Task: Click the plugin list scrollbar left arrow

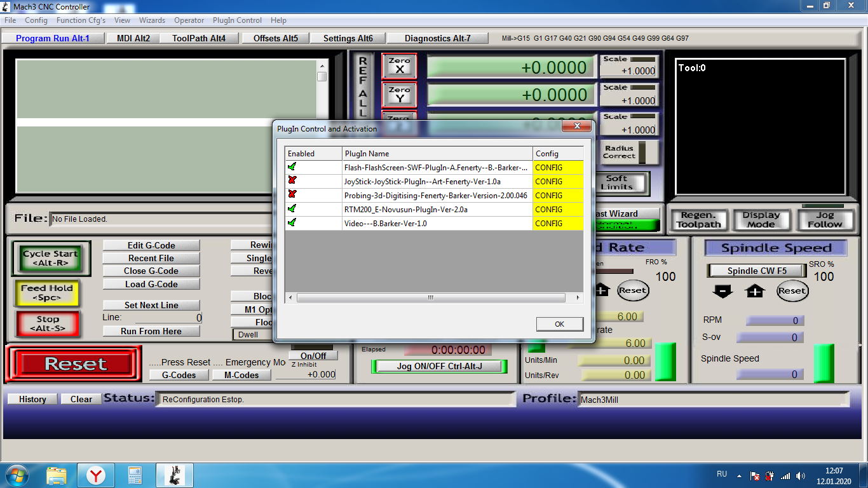Action: pyautogui.click(x=290, y=297)
